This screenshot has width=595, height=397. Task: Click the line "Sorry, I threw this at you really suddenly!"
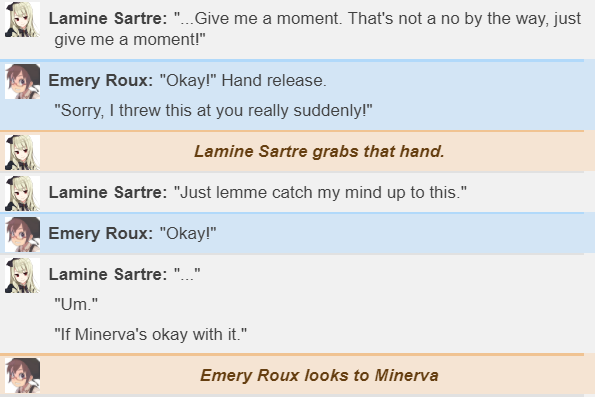click(x=213, y=110)
